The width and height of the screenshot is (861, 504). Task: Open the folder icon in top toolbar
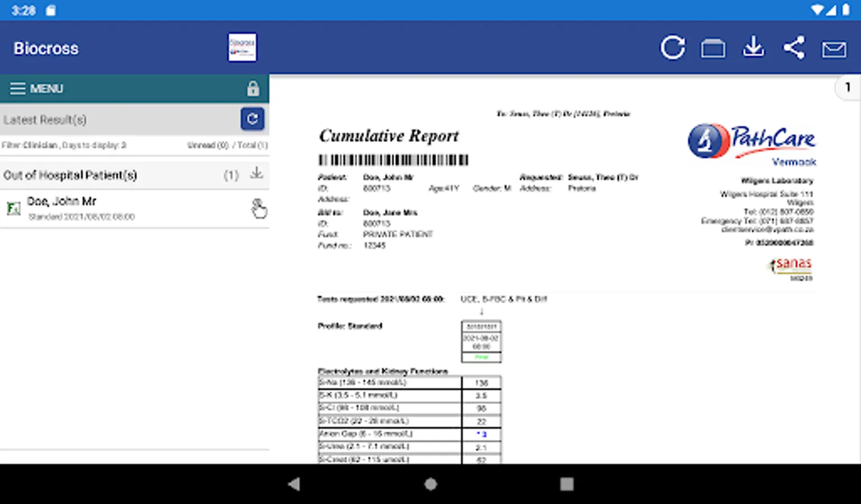tap(713, 49)
